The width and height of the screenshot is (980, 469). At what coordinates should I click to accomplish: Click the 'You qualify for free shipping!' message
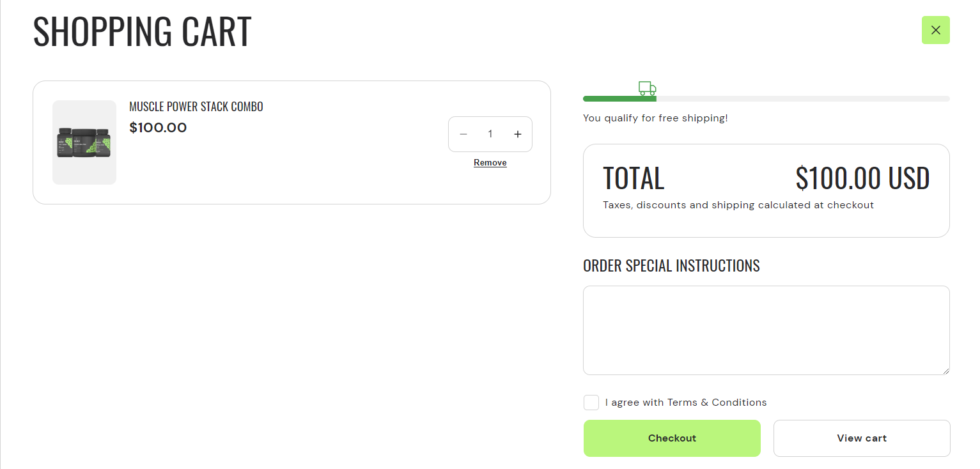coord(655,118)
